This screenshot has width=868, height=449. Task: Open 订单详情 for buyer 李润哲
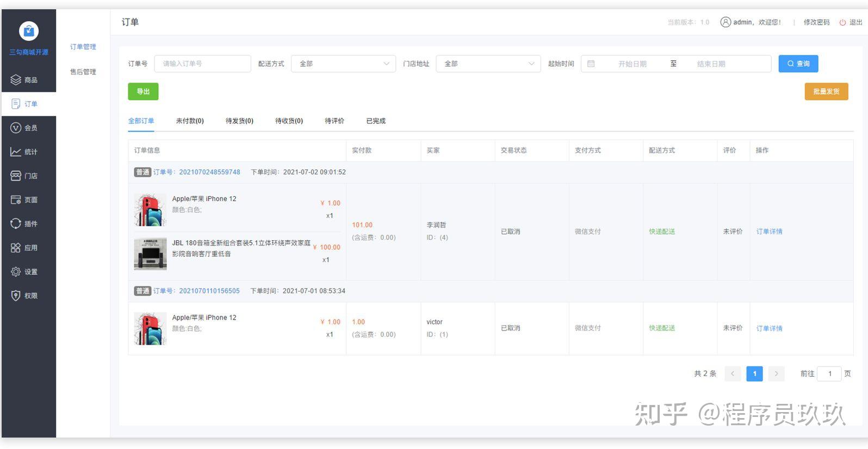click(x=769, y=232)
